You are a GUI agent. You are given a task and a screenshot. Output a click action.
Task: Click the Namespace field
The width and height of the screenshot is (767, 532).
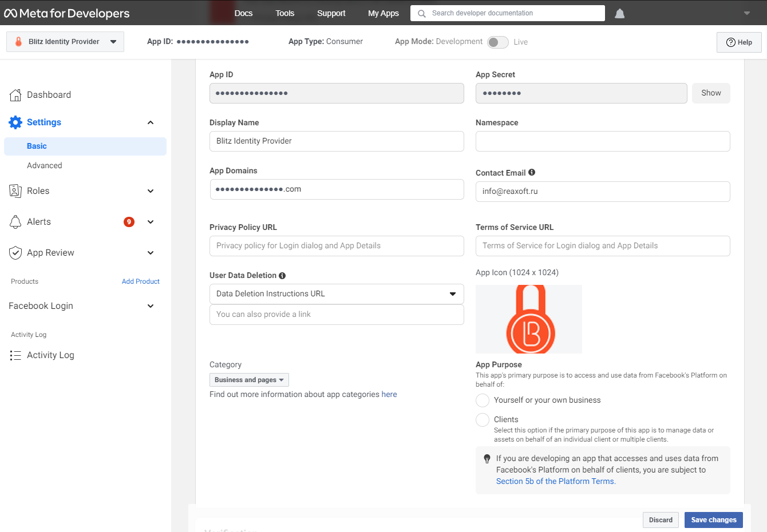pyautogui.click(x=603, y=141)
